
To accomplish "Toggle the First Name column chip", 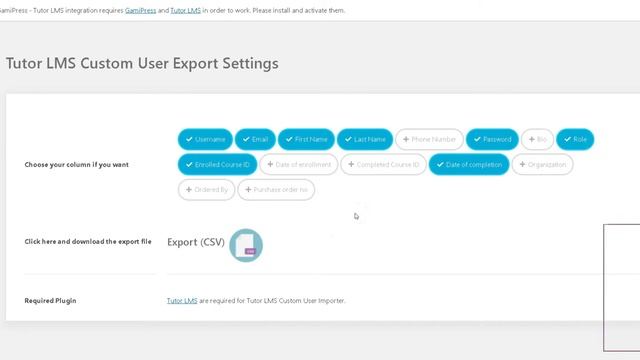I will pos(306,139).
